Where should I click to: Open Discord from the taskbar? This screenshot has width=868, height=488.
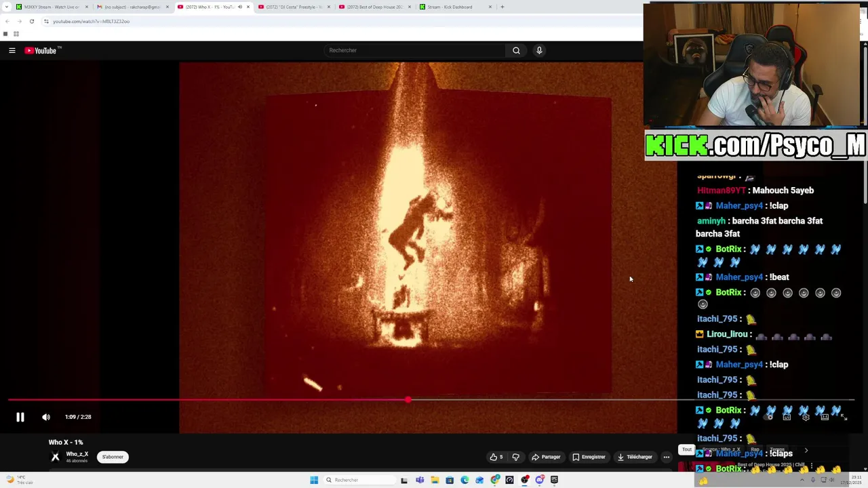tap(540, 480)
